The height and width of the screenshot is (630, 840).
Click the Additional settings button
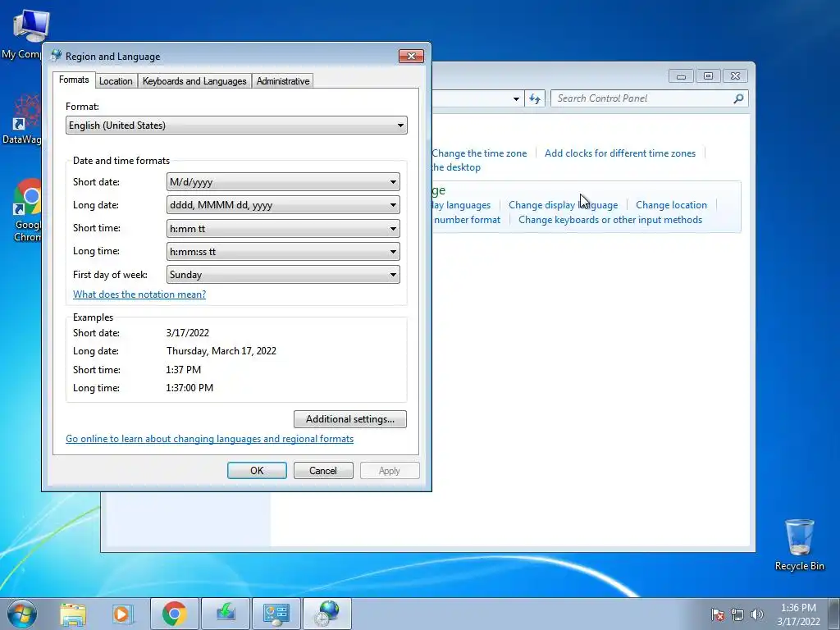tap(349, 419)
